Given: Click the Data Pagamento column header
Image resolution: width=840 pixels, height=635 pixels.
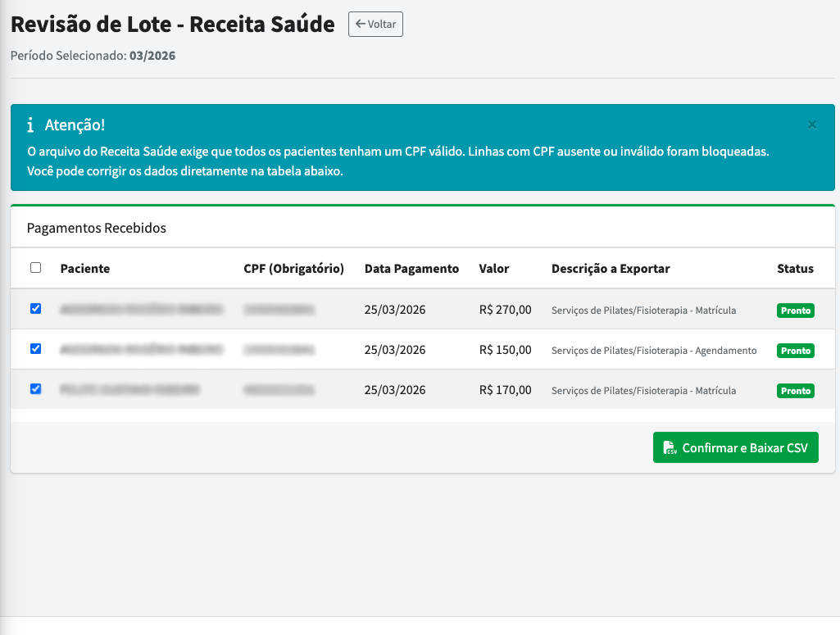Looking at the screenshot, I should pyautogui.click(x=413, y=268).
